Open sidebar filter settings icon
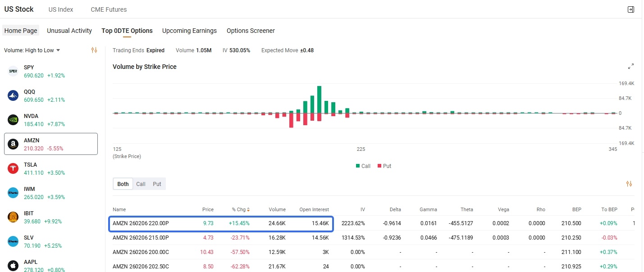Image resolution: width=644 pixels, height=272 pixels. [94, 50]
